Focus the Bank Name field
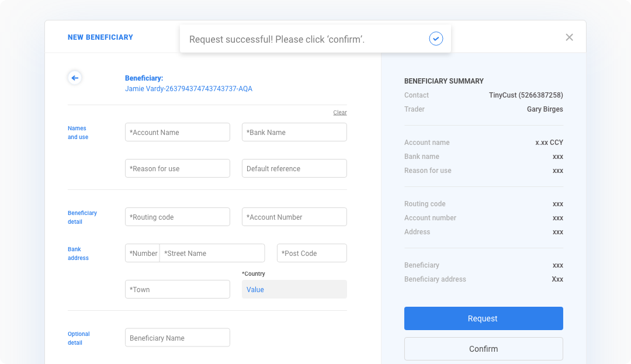Viewport: 631px width, 364px height. point(294,132)
